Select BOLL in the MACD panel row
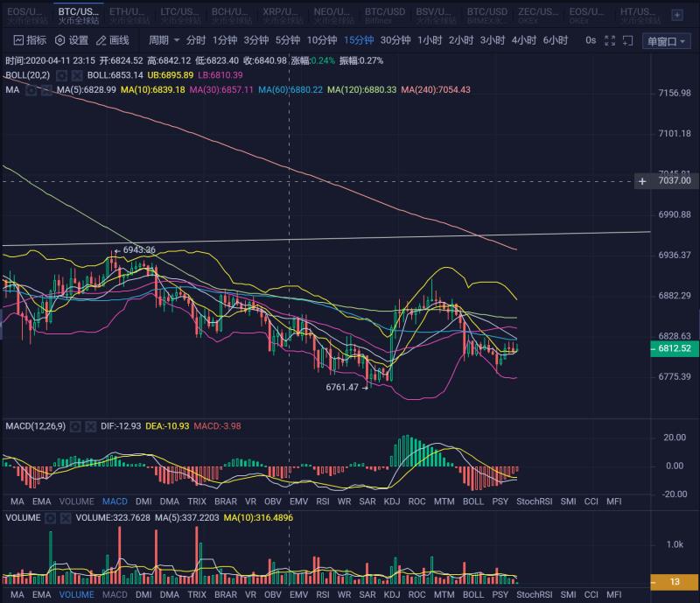Image resolution: width=700 pixels, height=603 pixels. click(473, 501)
